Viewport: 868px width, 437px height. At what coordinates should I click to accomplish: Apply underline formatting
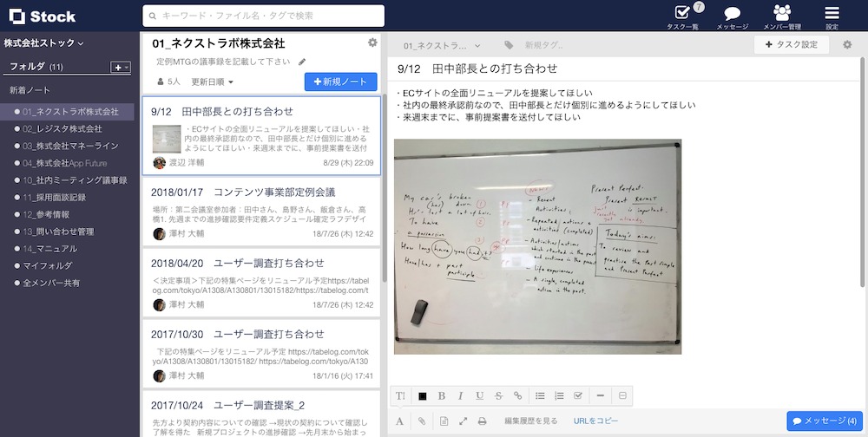[x=479, y=395]
